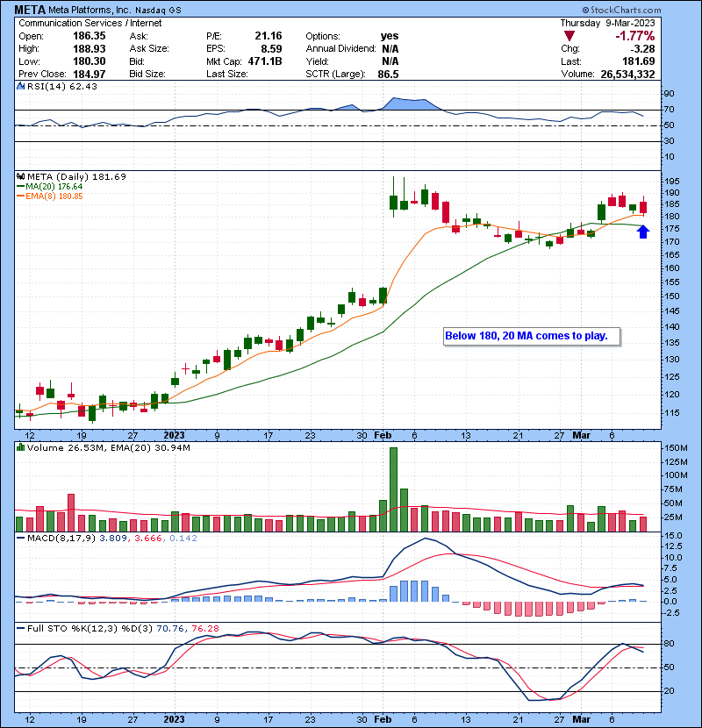Click the red down triangle change indicator
The height and width of the screenshot is (728, 702).
569,36
